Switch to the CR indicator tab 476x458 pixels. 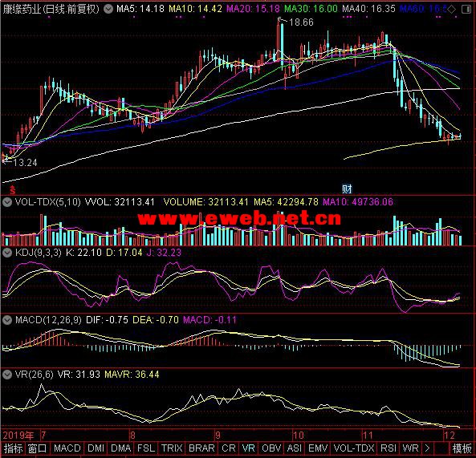229,448
